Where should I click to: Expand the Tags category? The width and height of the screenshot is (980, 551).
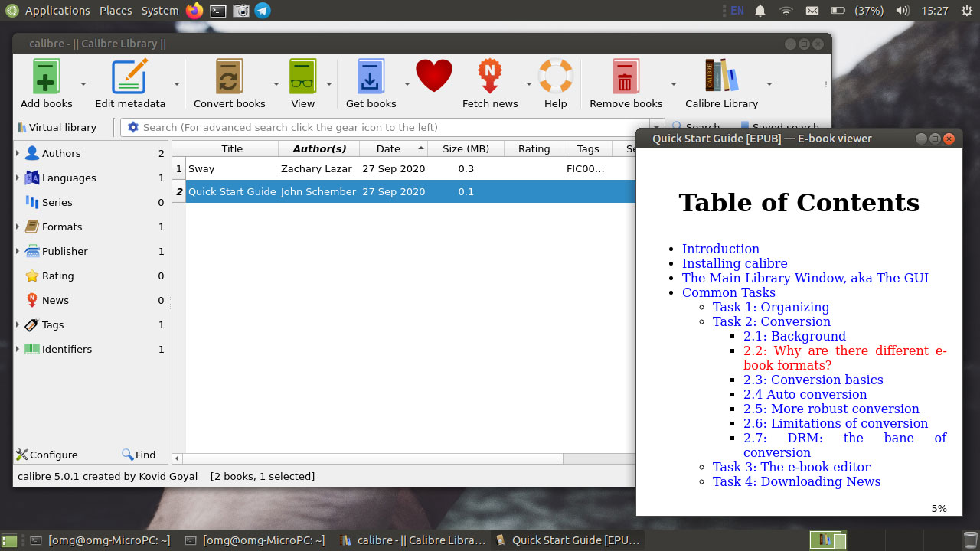click(18, 324)
